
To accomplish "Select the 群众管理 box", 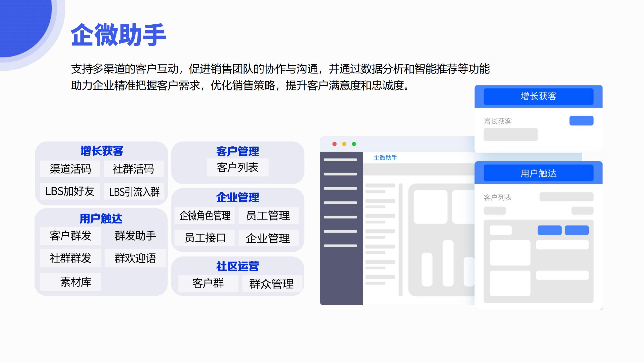I will 272,283.
